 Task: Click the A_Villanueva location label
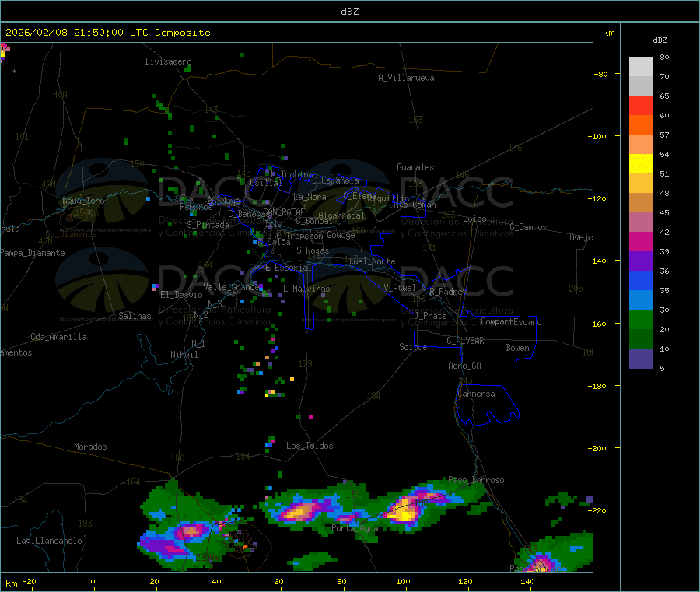coord(406,78)
